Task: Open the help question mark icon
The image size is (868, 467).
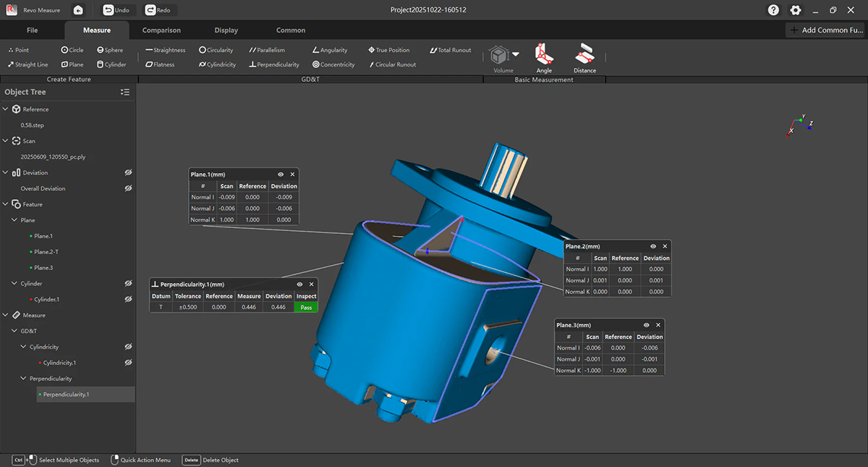Action: click(773, 10)
